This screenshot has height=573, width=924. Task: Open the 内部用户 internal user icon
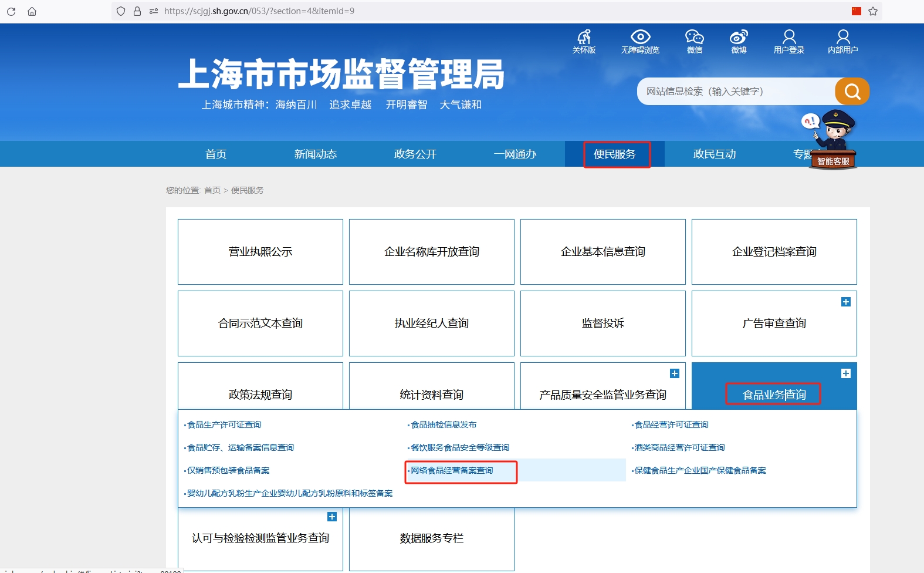tap(843, 38)
